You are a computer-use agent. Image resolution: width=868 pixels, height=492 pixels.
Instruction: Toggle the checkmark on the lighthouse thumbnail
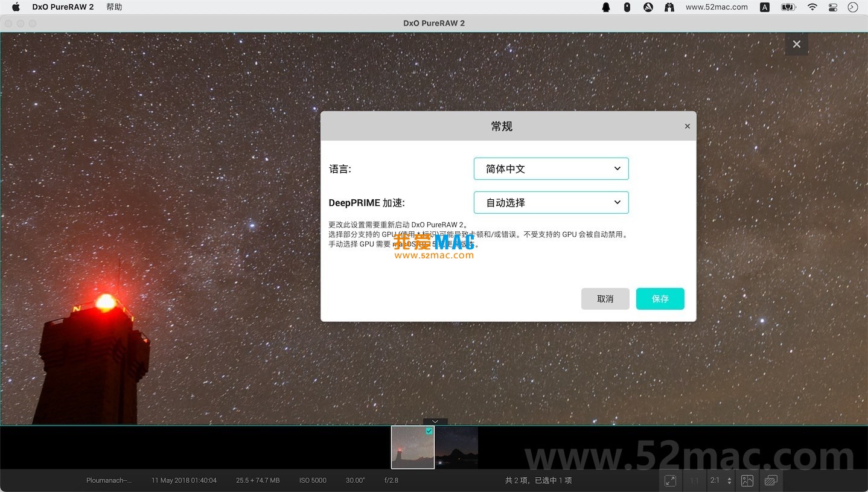[x=429, y=431]
